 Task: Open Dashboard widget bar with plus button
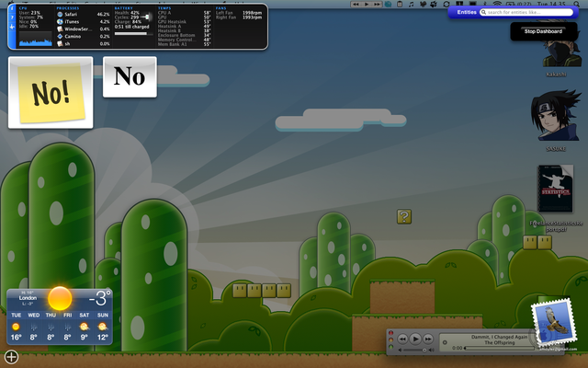point(11,357)
